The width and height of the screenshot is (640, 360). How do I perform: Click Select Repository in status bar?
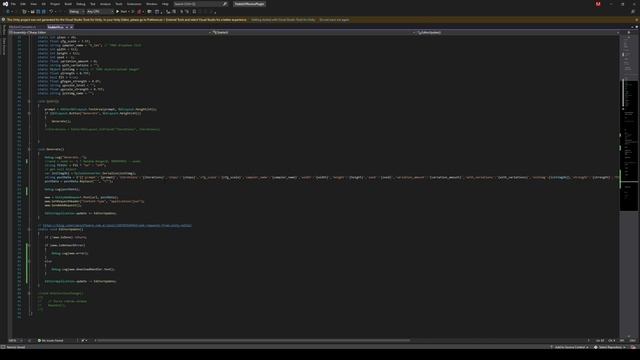[x=610, y=347]
